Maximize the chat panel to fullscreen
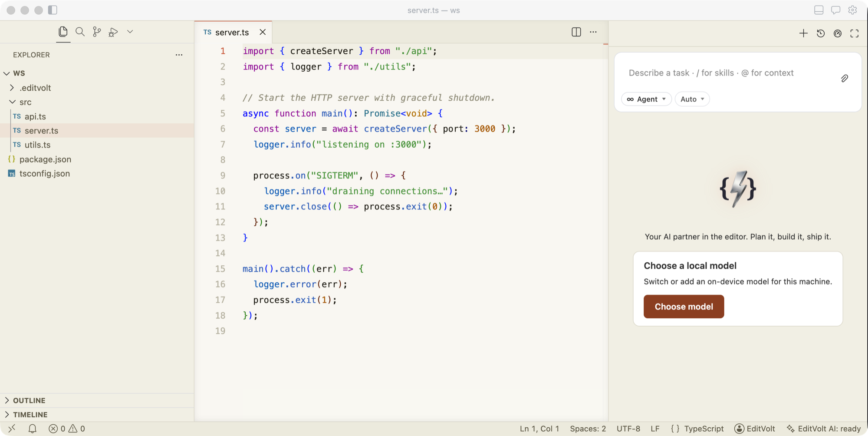Screen dimensions: 868x436 coord(854,33)
